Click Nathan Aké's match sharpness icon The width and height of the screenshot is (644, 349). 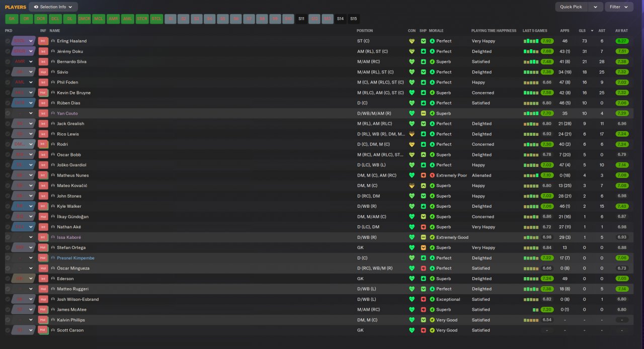click(x=423, y=227)
